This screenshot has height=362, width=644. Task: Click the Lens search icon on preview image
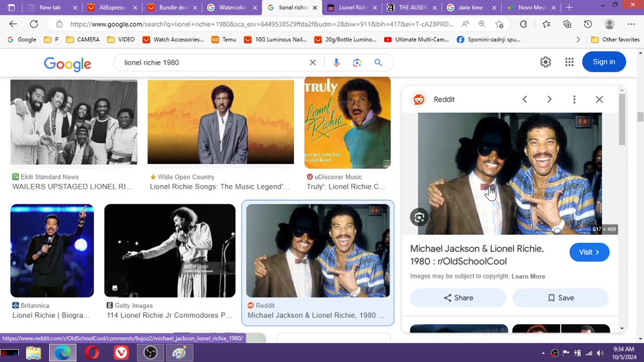pos(419,217)
